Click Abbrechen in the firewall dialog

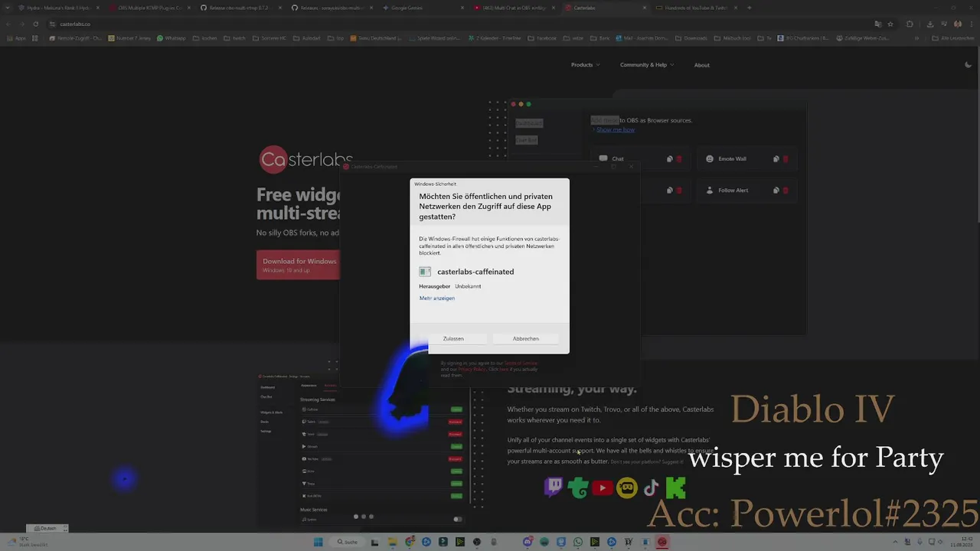(526, 338)
